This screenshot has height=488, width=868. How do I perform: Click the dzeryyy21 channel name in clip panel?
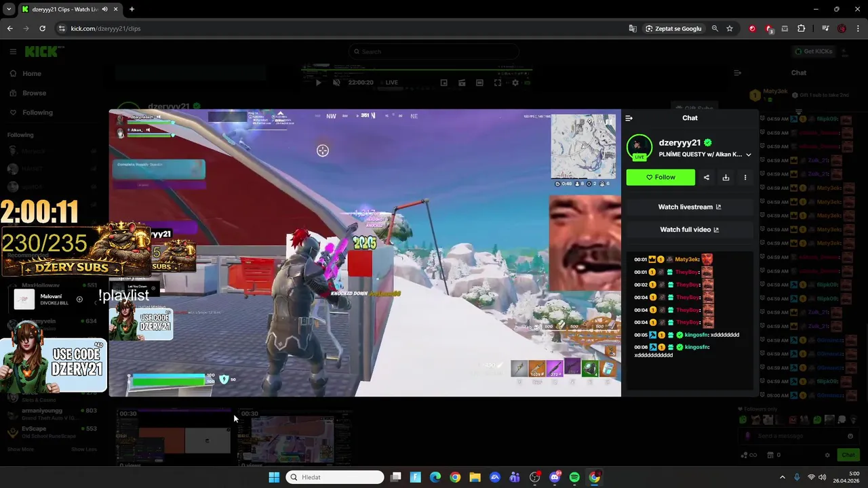679,143
